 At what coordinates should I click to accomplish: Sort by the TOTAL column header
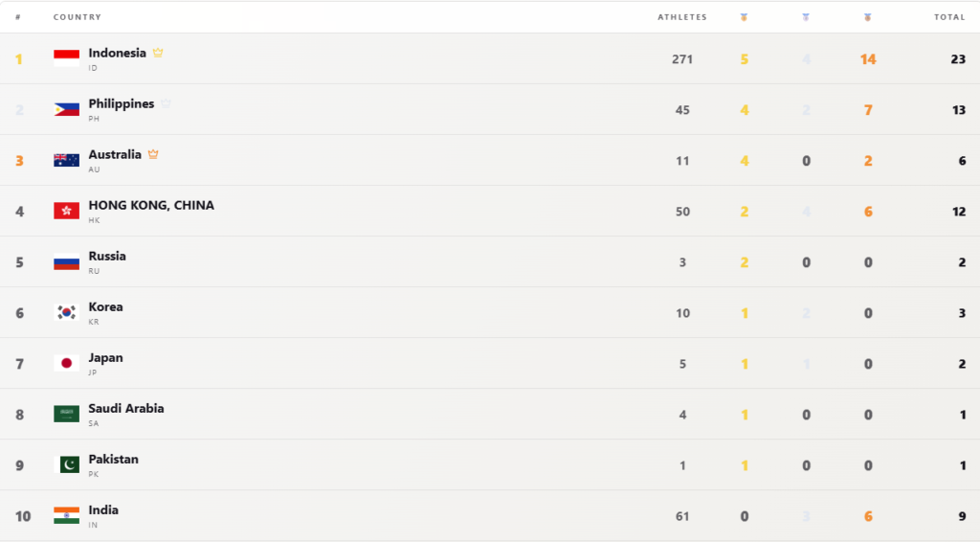click(x=949, y=17)
